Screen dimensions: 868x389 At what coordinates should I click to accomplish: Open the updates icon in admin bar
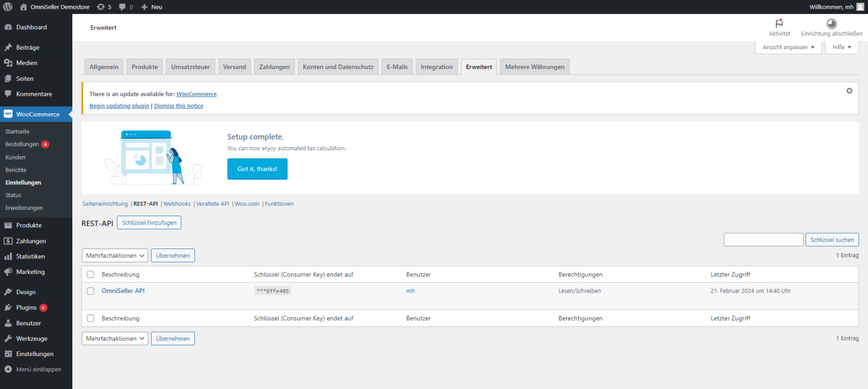[x=101, y=7]
